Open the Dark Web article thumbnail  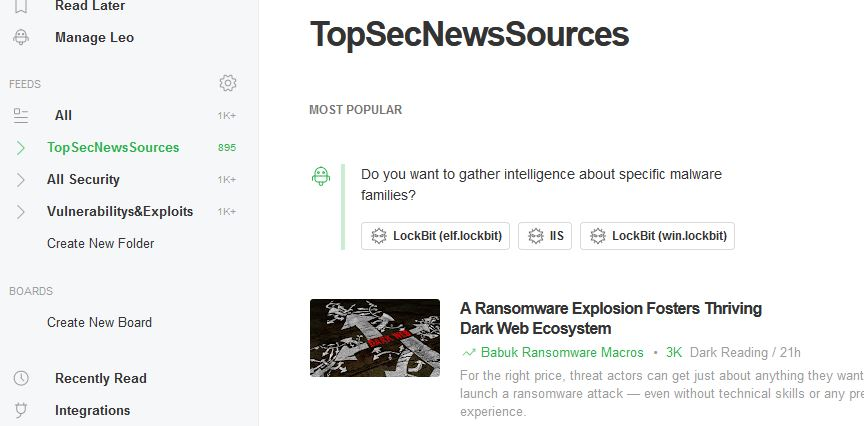tap(375, 338)
